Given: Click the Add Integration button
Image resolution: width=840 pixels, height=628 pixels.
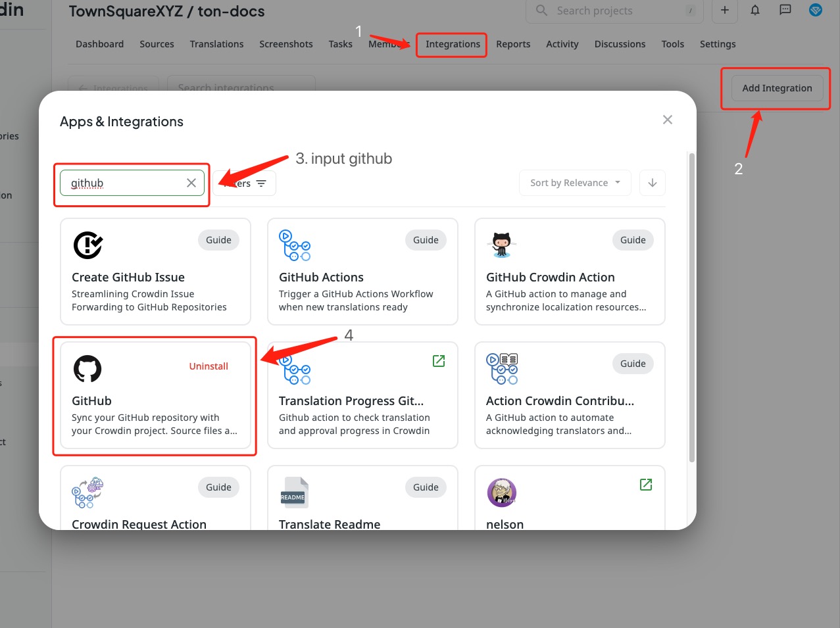Looking at the screenshot, I should (777, 88).
